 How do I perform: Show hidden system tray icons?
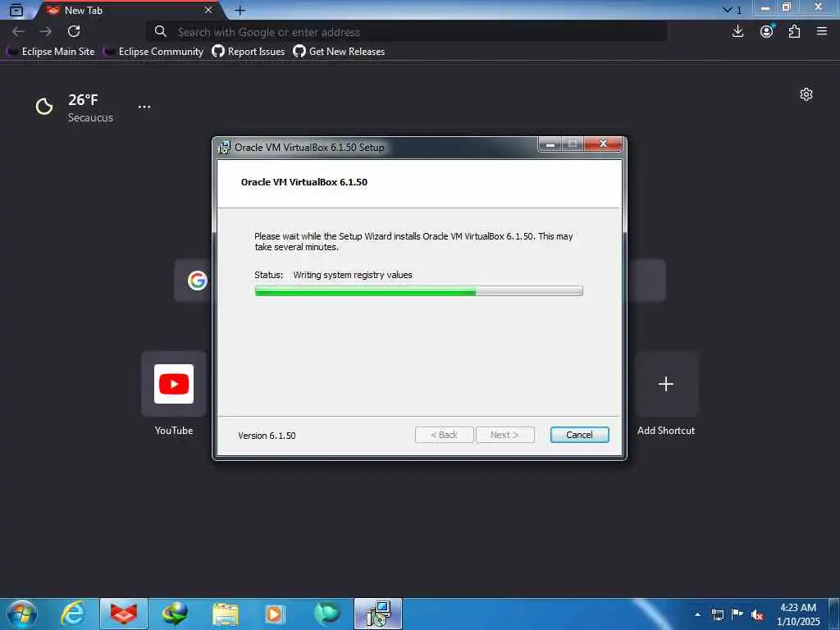point(697,614)
